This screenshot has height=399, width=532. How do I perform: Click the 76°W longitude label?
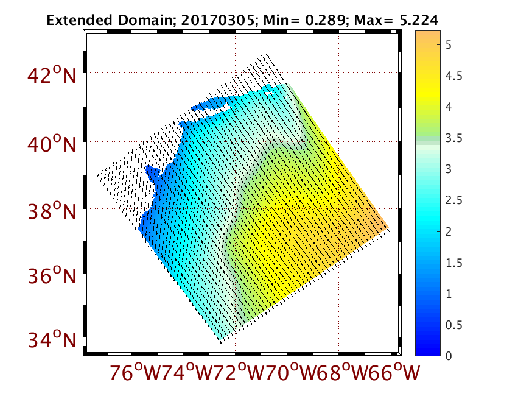(x=135, y=372)
